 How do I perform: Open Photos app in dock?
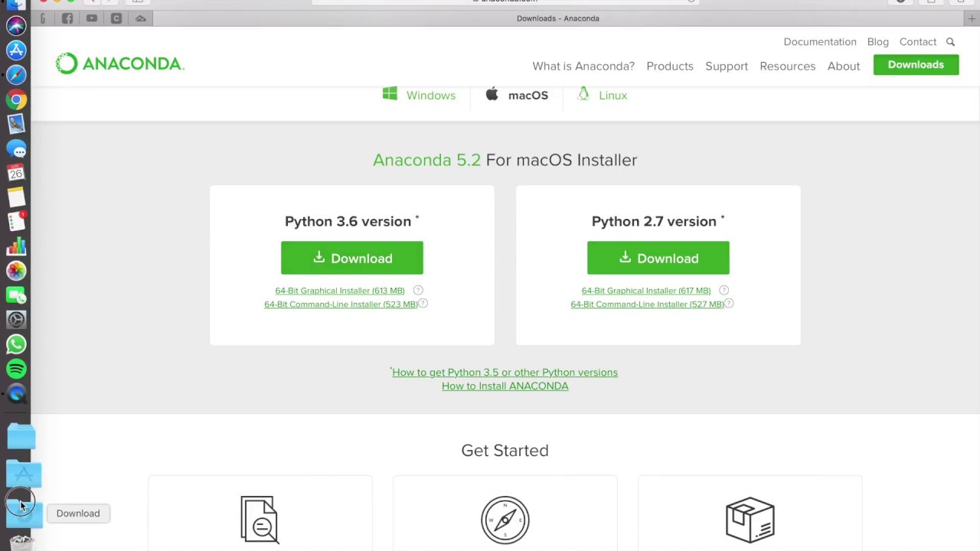coord(16,271)
